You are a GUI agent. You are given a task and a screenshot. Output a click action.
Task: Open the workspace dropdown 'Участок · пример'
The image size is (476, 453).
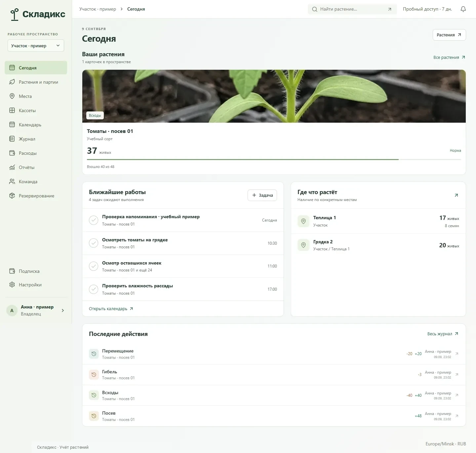[36, 46]
